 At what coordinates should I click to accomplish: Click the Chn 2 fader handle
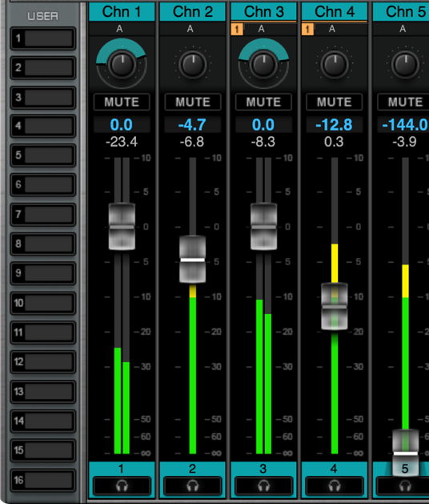point(193,260)
